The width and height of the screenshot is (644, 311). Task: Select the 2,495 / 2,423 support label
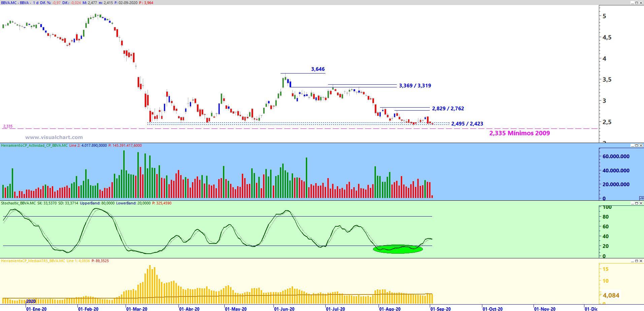click(x=467, y=124)
